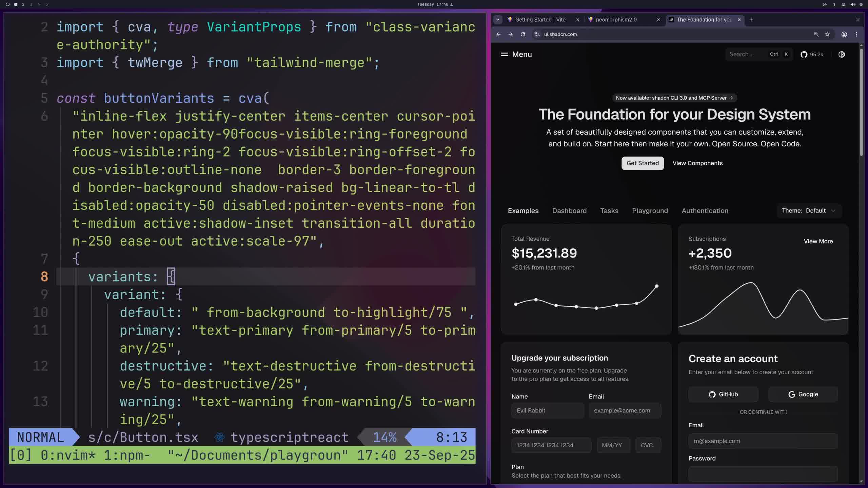868x488 pixels.
Task: Bookmark this page with star icon
Action: coord(827,34)
